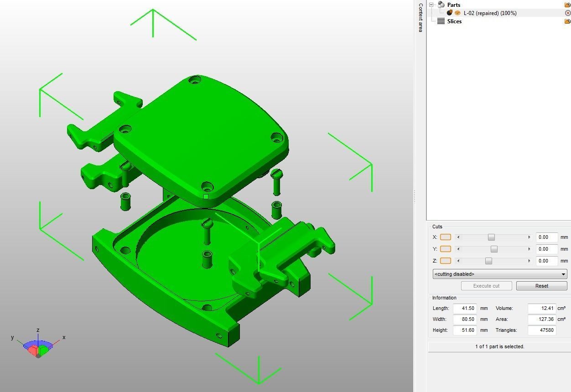571x392 pixels.
Task: Click the status text 1 of 1 part is selected
Action: pos(499,346)
